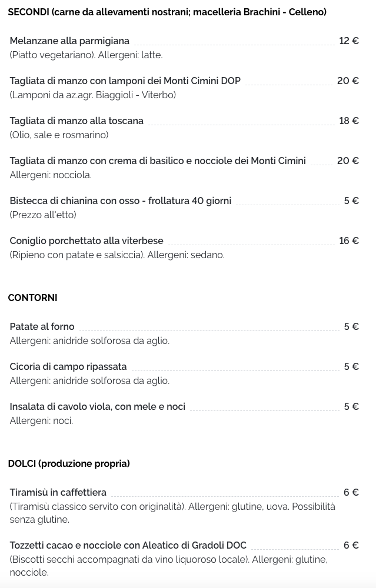This screenshot has width=376, height=588.
Task: Select Cicoria di campo ripassata item
Action: coord(68,367)
